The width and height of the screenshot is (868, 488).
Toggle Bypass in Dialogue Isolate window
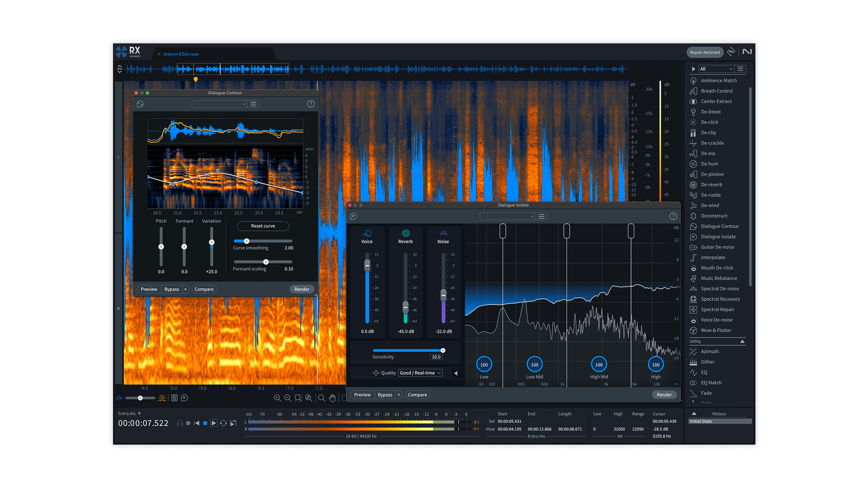[385, 395]
